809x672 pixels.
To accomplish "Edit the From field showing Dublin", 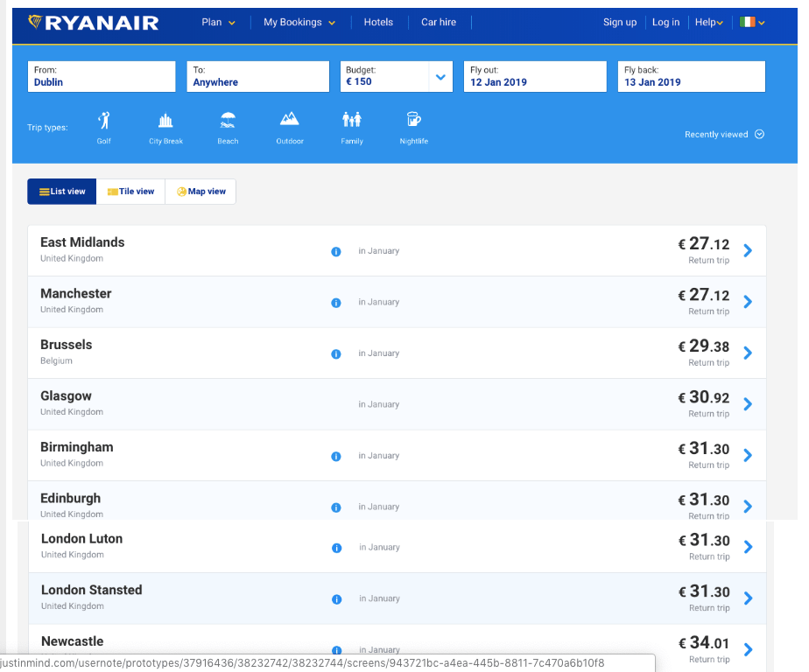I will [102, 77].
